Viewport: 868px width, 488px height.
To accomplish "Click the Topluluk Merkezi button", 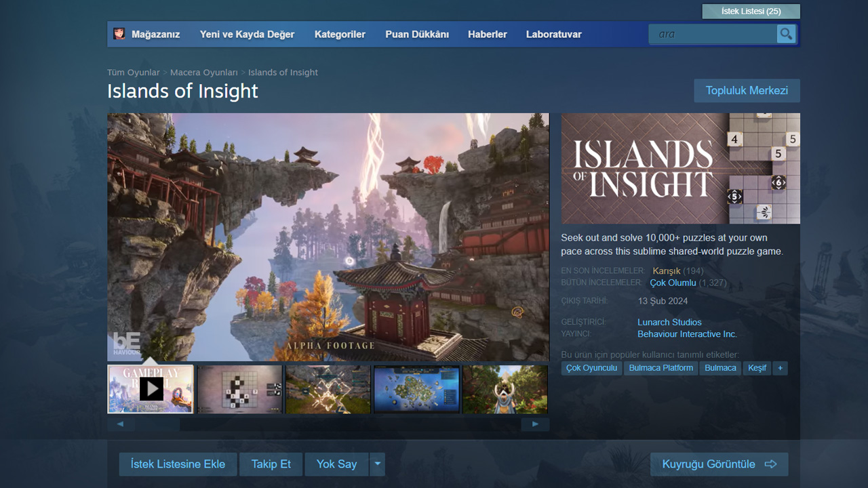I will tap(747, 91).
